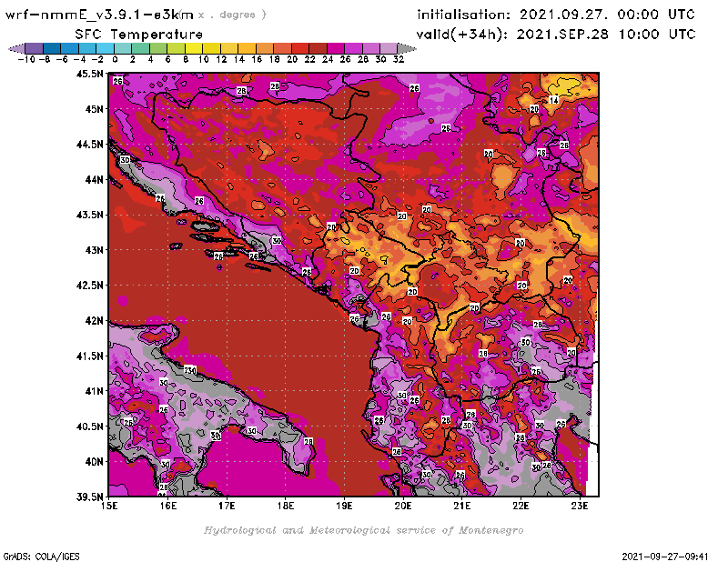Screen dimensions: 728x562
Task: Click the red legend swatch between 20 and 22
Action: (x=300, y=48)
